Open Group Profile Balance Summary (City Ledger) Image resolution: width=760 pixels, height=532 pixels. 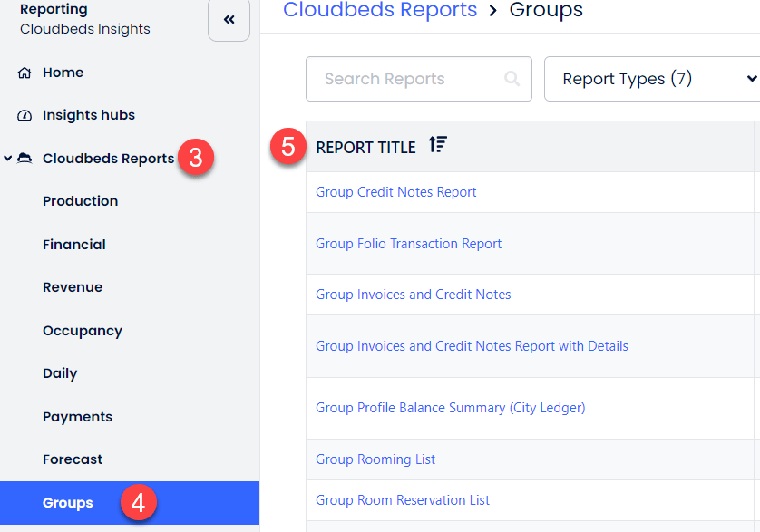[450, 407]
